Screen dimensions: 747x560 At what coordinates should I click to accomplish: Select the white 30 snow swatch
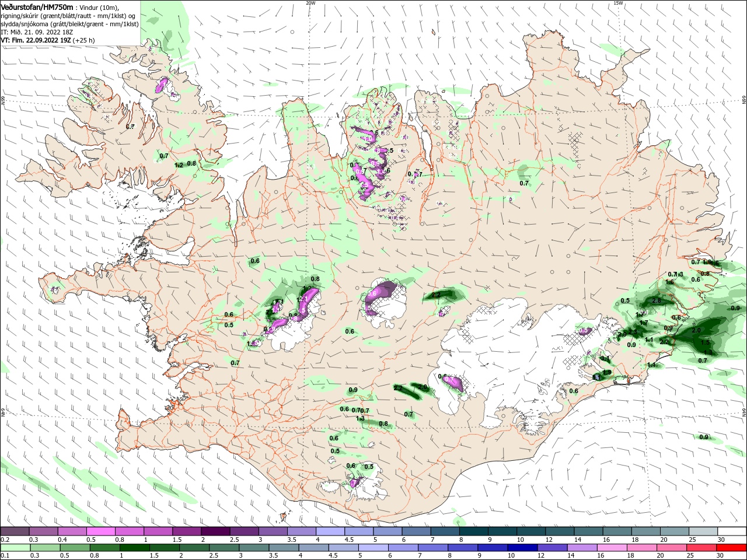(731, 531)
